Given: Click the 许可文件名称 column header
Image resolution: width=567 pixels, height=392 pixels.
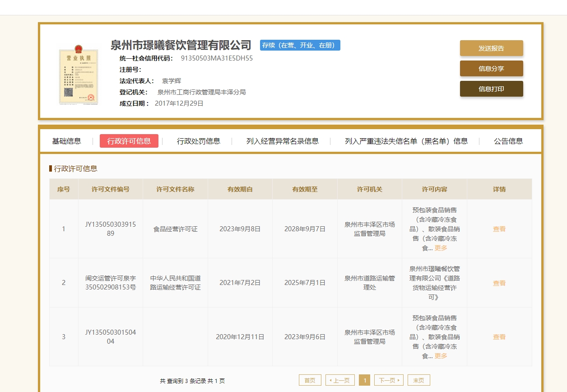Looking at the screenshot, I should pos(176,189).
